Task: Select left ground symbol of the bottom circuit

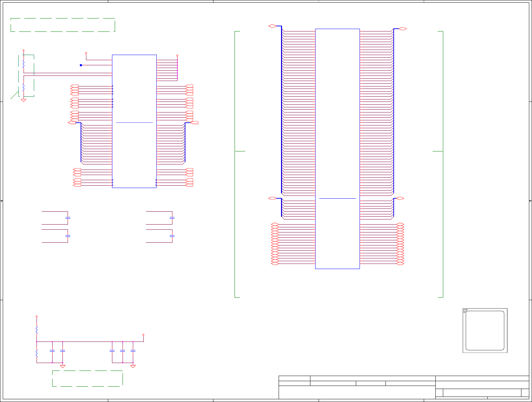Action: (63, 366)
